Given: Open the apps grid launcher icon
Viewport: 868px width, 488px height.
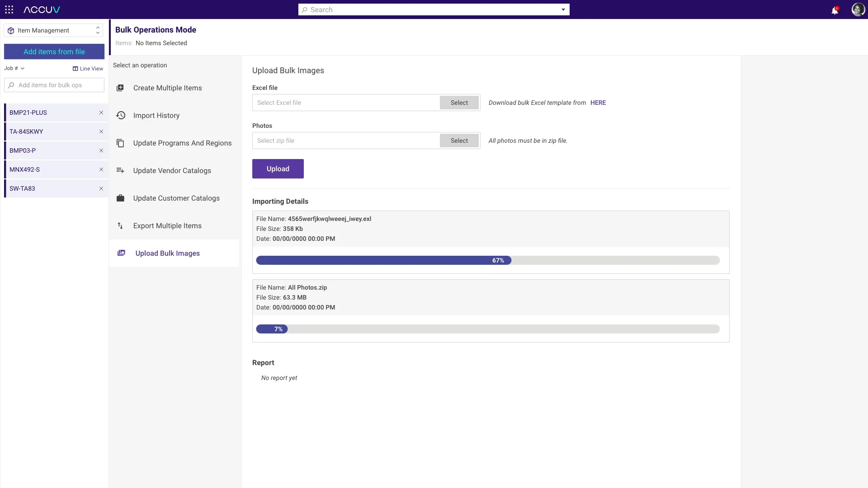Looking at the screenshot, I should click(x=9, y=9).
